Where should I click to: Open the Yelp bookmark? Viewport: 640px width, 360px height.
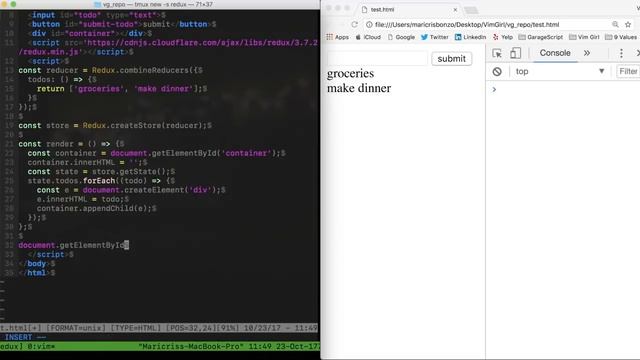(502, 37)
